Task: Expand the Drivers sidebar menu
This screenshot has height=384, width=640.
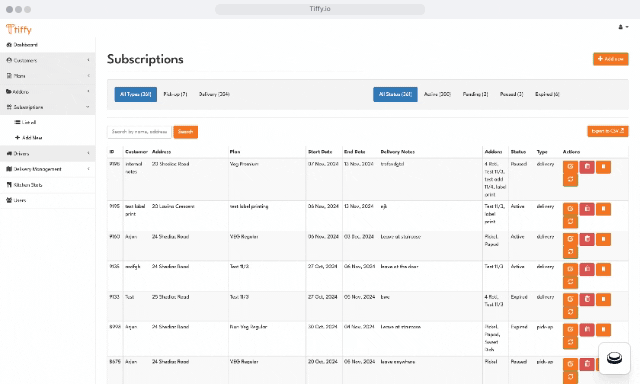Action: 48,154
